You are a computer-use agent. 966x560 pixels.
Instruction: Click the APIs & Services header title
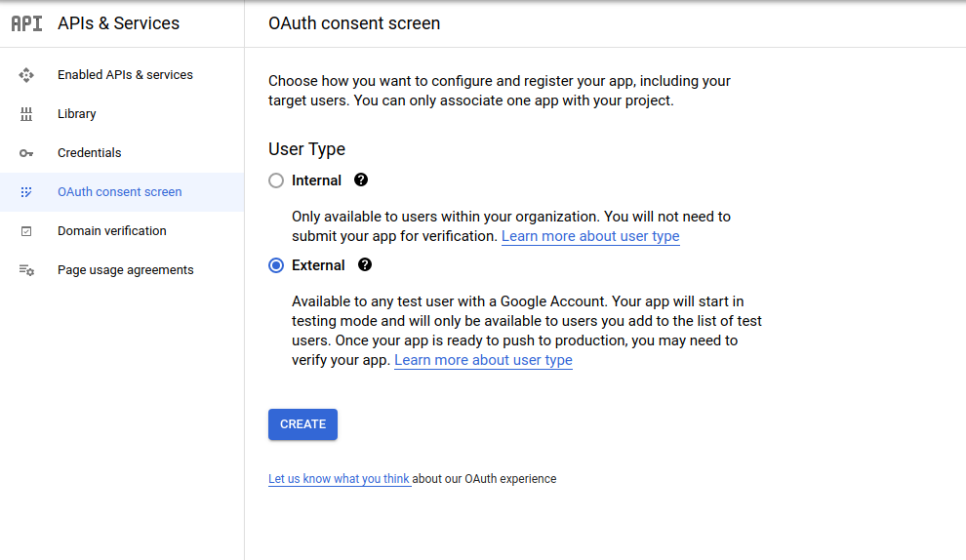click(118, 23)
